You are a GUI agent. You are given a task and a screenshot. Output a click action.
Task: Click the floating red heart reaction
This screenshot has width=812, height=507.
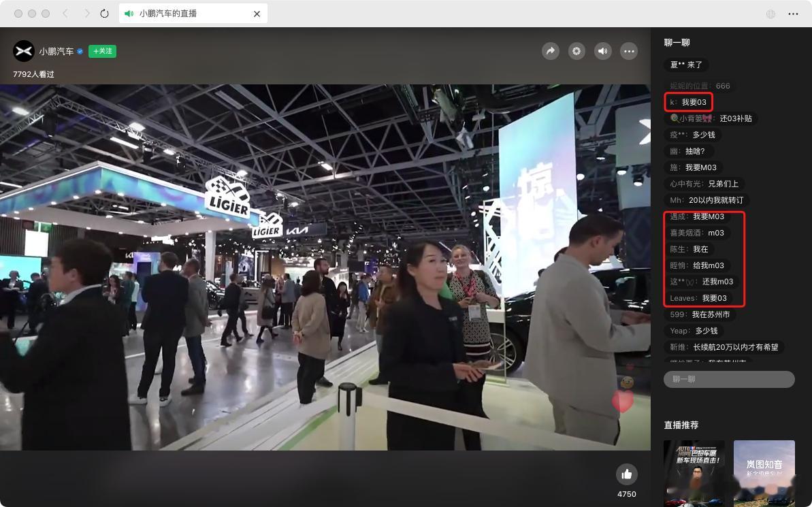(x=623, y=402)
